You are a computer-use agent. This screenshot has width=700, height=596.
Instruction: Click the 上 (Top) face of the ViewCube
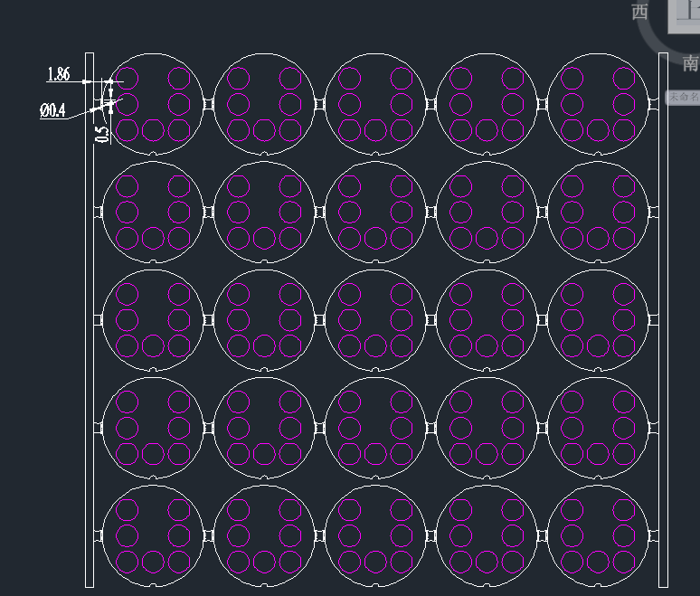click(684, 15)
